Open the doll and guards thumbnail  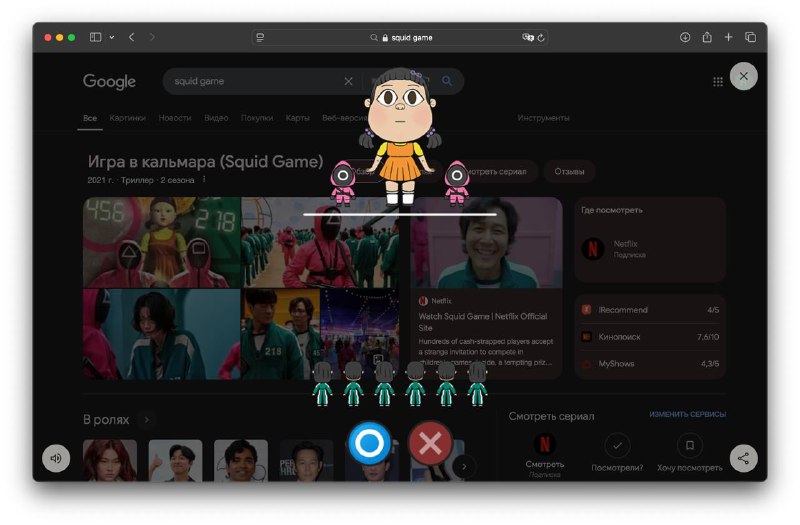162,242
